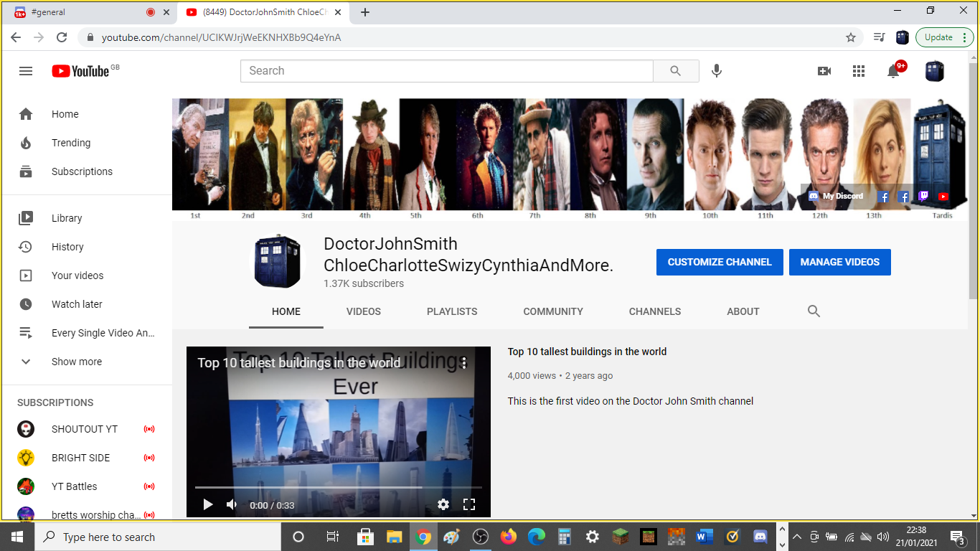Screen dimensions: 980x551
Task: Open the Top 10 tallest buildings title link
Action: pyautogui.click(x=587, y=352)
